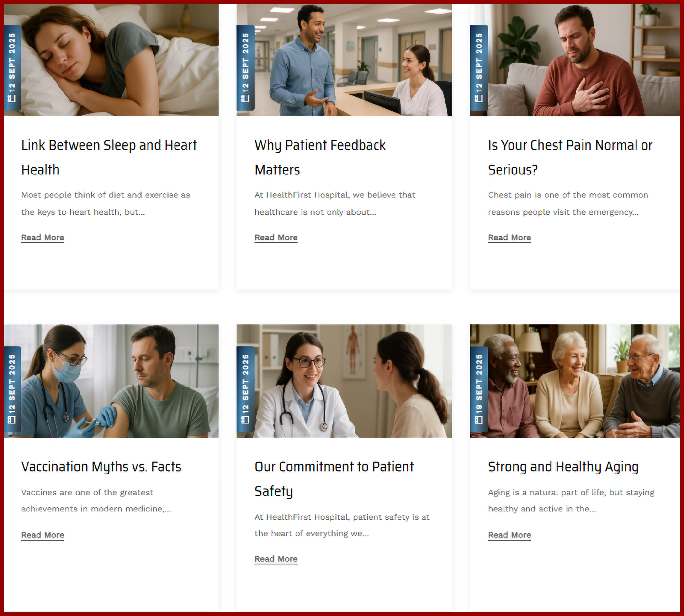Select the Strong and Healthy Aging title

563,467
